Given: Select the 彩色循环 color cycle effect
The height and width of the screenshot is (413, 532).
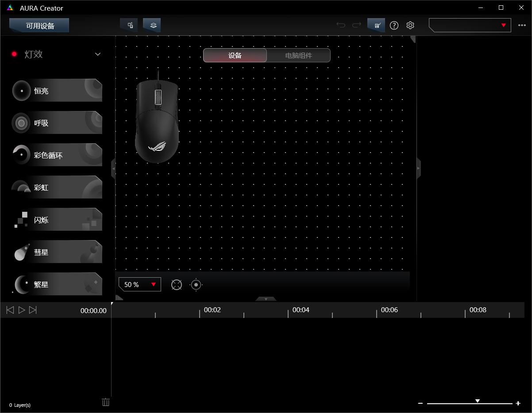Looking at the screenshot, I should tap(57, 155).
